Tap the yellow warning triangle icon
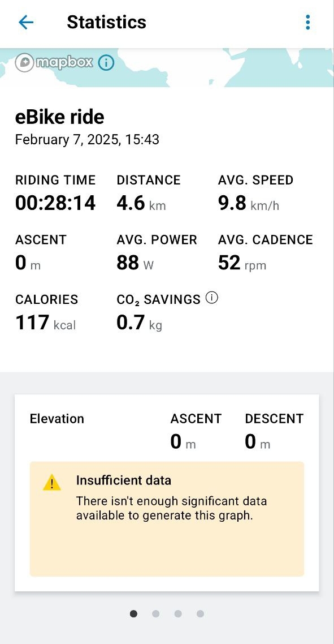334x644 pixels. tap(51, 483)
